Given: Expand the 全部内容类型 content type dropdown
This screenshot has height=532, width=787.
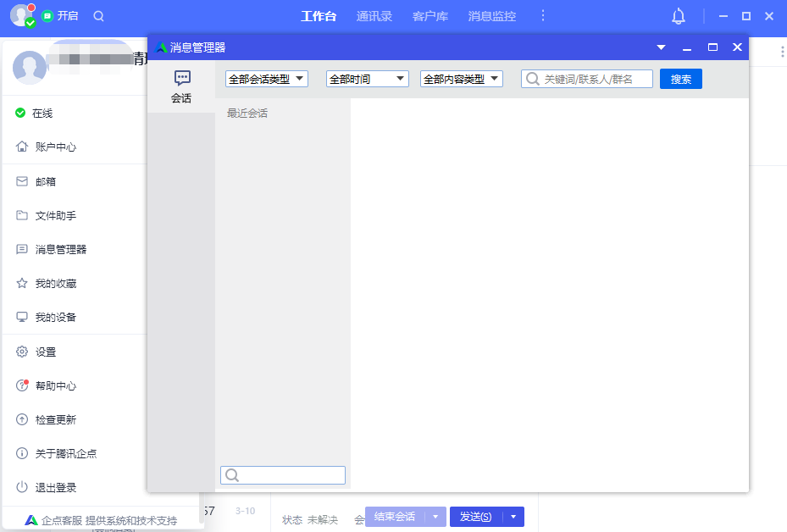Looking at the screenshot, I should pos(461,78).
